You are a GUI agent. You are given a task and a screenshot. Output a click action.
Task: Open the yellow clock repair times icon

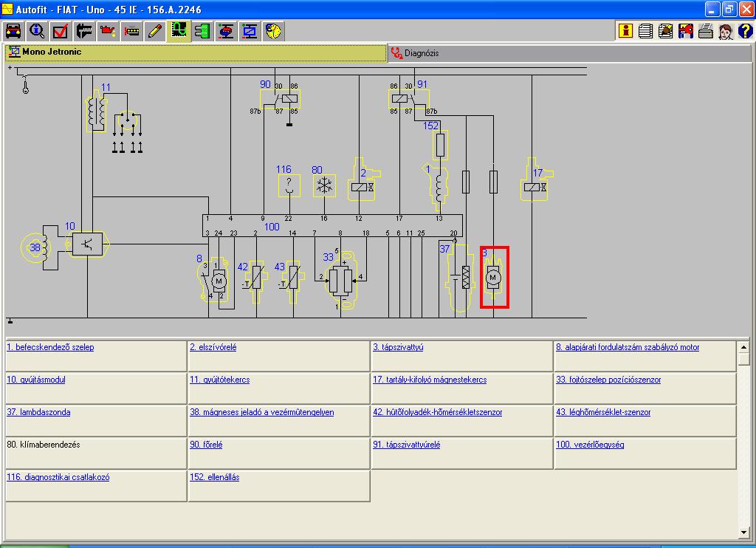pos(273,31)
